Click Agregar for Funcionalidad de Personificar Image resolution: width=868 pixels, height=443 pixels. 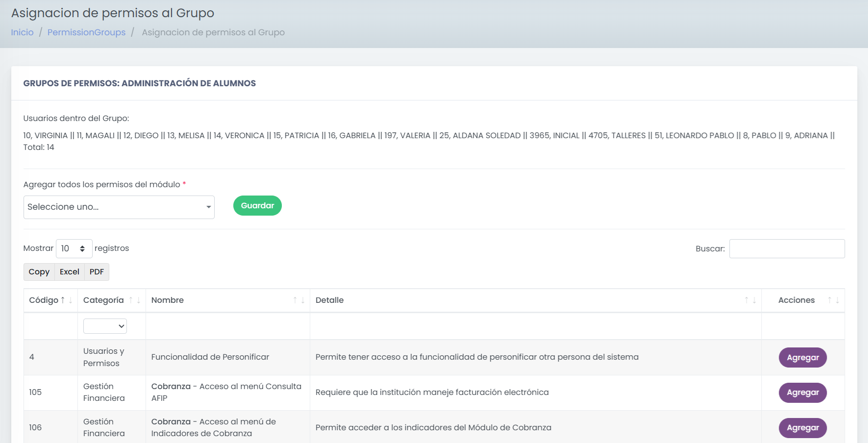[x=803, y=357]
